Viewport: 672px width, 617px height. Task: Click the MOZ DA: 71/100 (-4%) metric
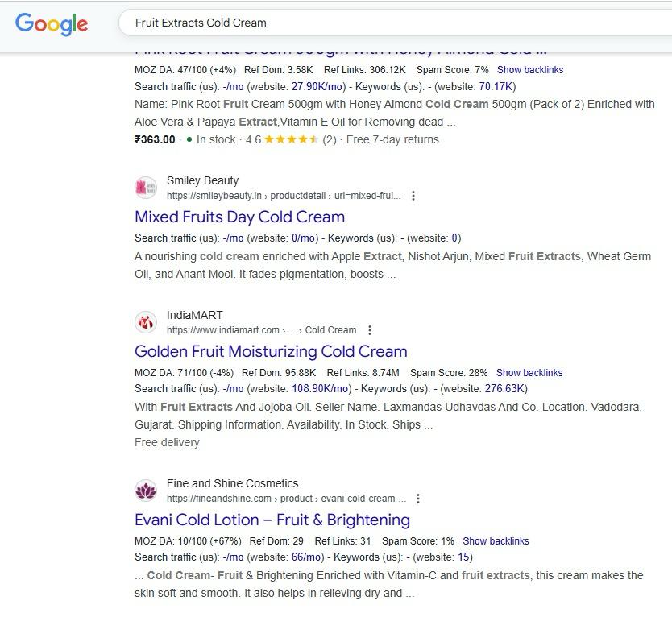pos(185,373)
